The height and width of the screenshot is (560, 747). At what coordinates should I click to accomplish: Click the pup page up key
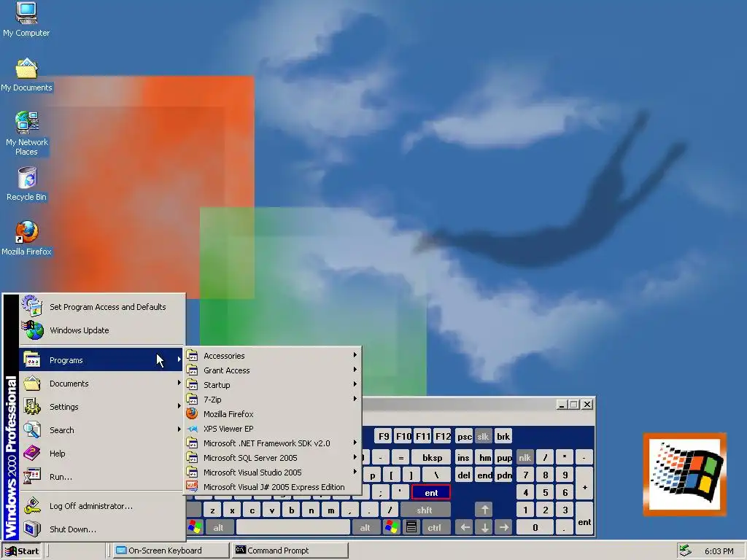click(504, 458)
